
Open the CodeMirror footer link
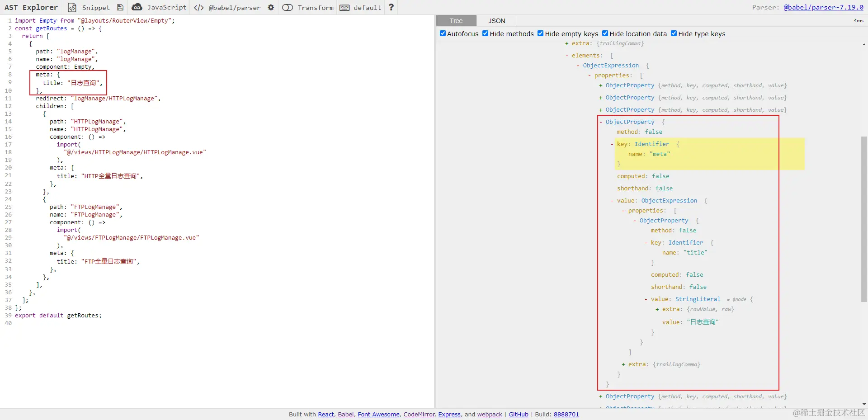tap(419, 414)
